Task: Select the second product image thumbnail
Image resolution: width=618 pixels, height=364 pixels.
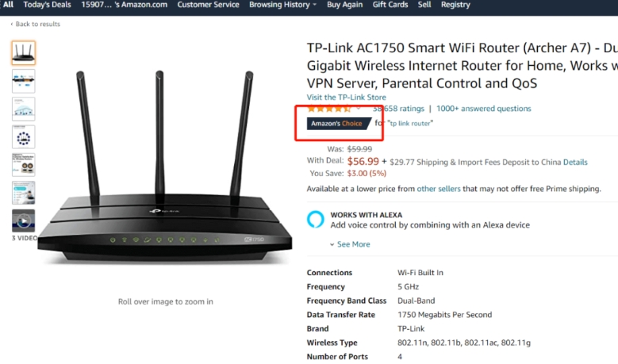Action: [x=23, y=81]
